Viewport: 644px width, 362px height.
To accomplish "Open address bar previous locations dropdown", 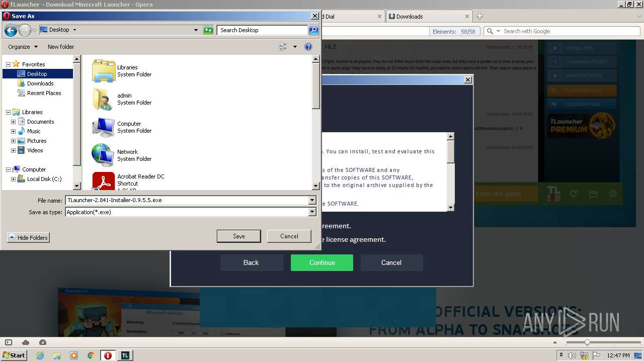I will point(196,30).
